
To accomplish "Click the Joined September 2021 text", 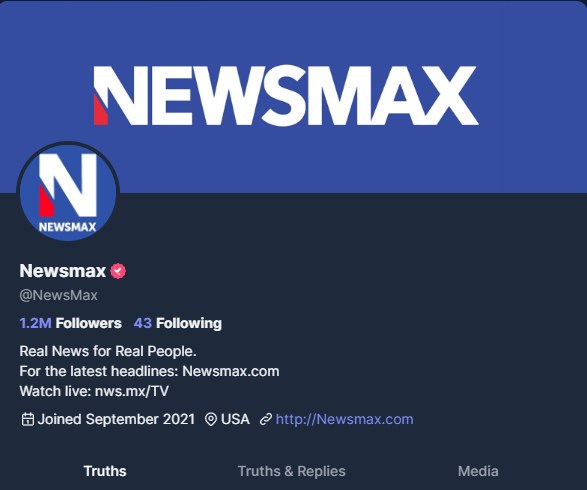I will pos(116,419).
